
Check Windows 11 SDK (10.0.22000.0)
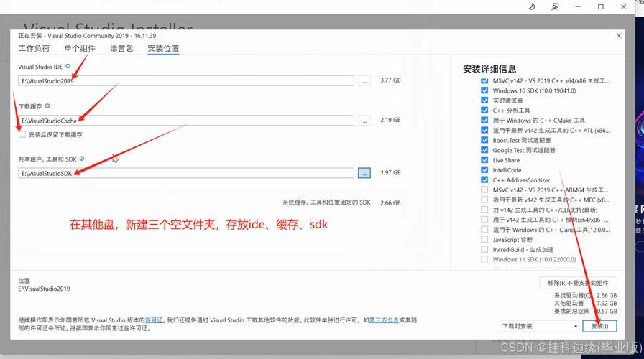[484, 259]
